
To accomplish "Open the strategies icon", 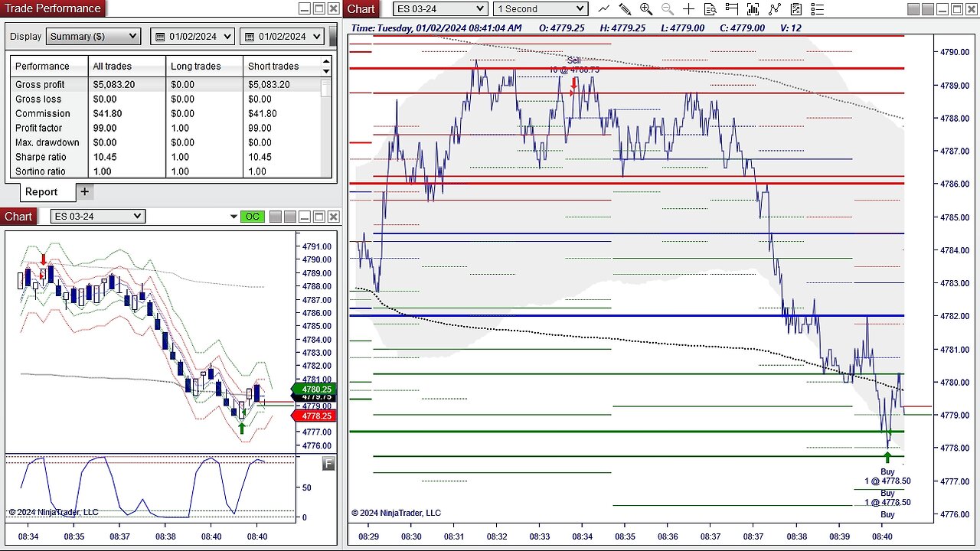I will click(796, 9).
